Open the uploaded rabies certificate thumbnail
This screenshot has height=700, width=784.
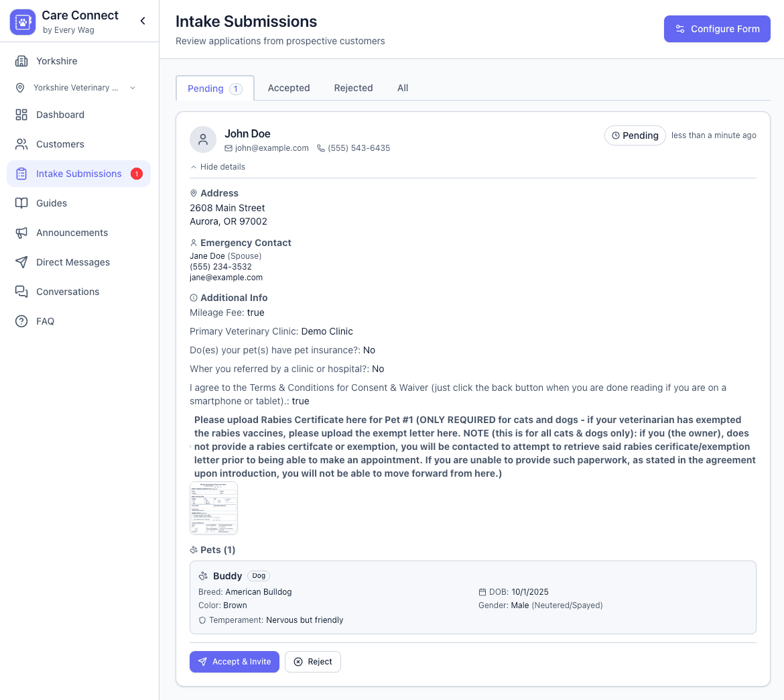click(213, 508)
